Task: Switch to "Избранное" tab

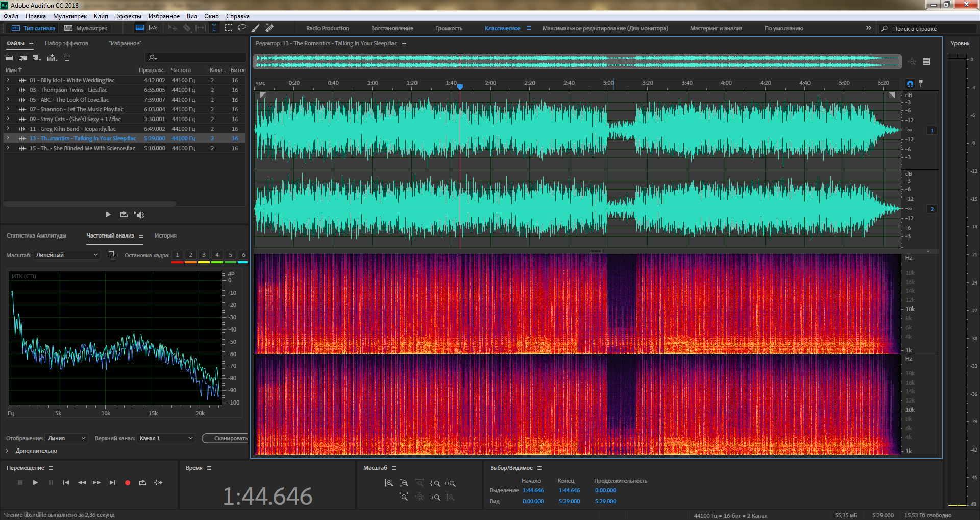Action: [x=125, y=44]
